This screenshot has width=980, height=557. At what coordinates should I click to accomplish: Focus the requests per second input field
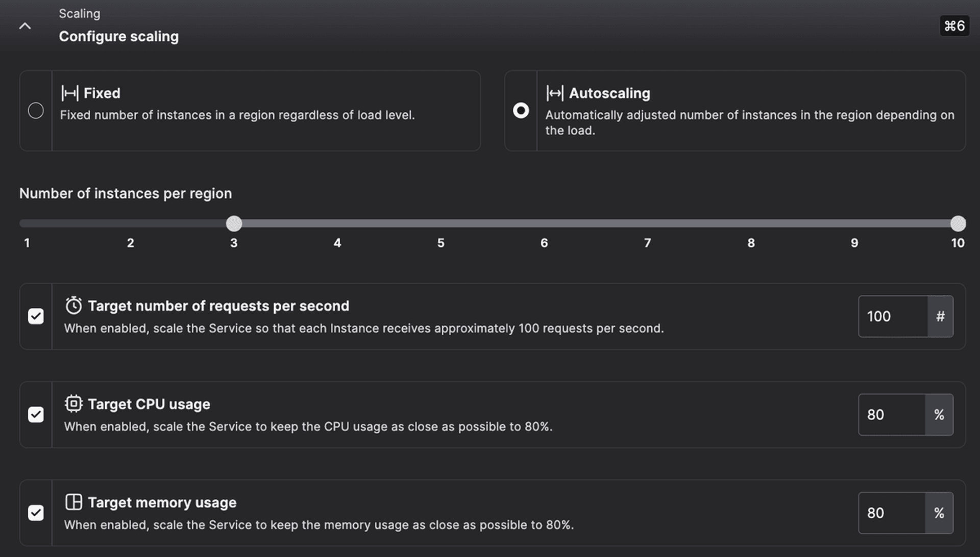[892, 316]
